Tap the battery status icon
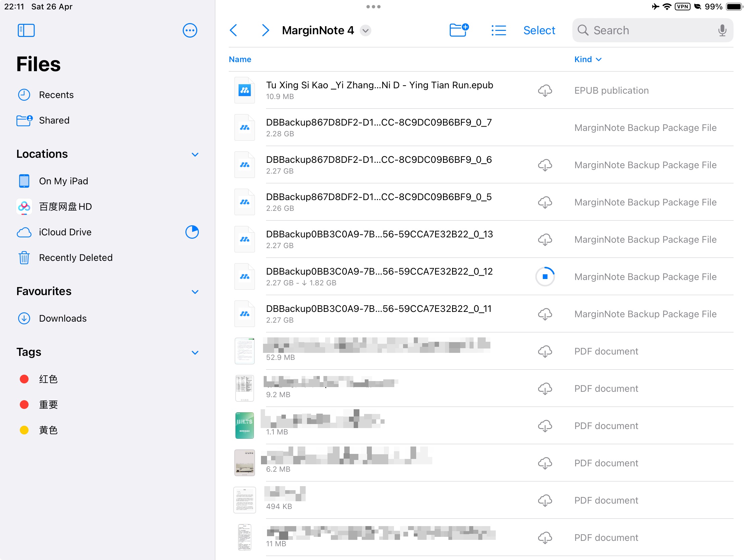This screenshot has height=560, width=747. pyautogui.click(x=735, y=7)
